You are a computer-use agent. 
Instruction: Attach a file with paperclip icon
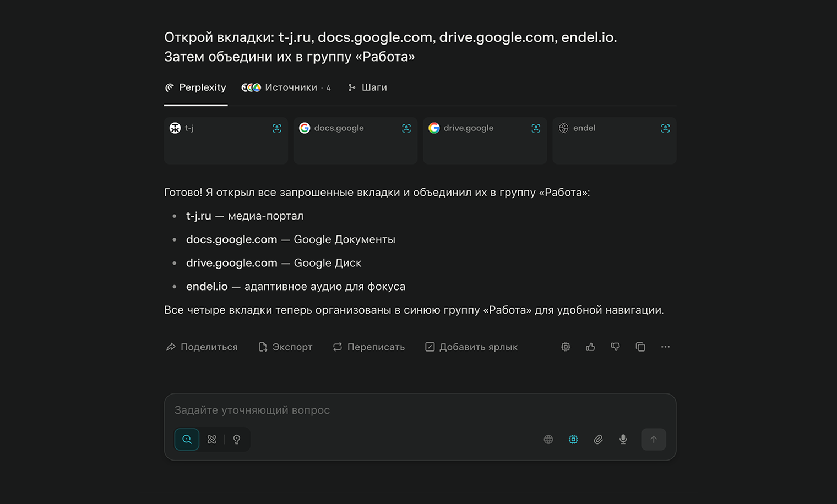pyautogui.click(x=598, y=439)
